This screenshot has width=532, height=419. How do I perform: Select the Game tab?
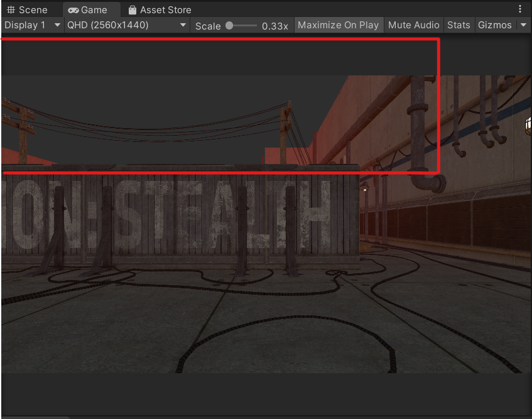(91, 9)
